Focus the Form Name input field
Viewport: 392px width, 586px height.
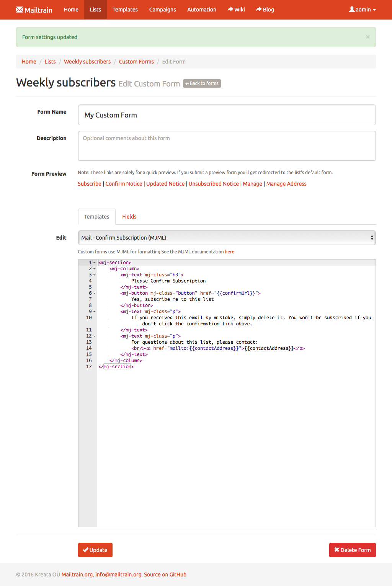(x=227, y=115)
